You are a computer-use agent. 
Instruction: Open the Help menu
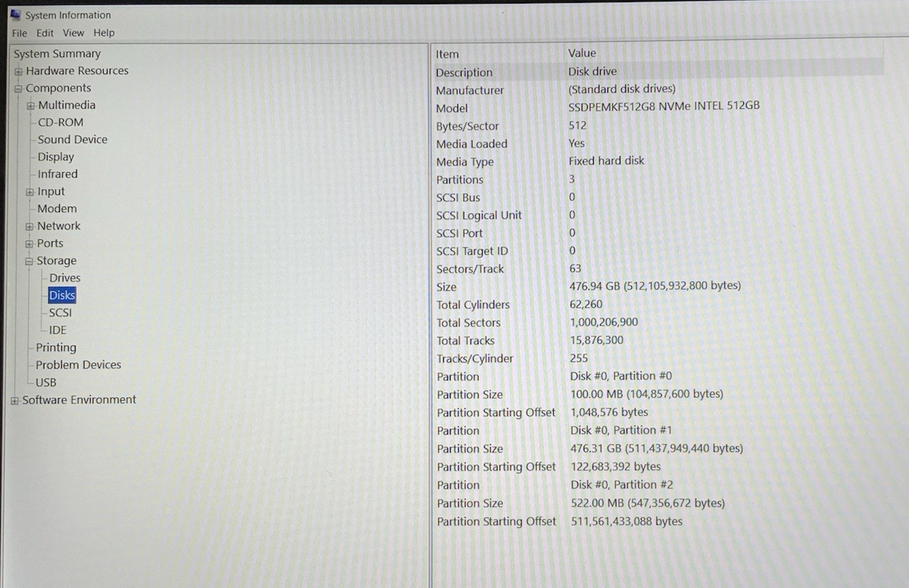tap(104, 33)
